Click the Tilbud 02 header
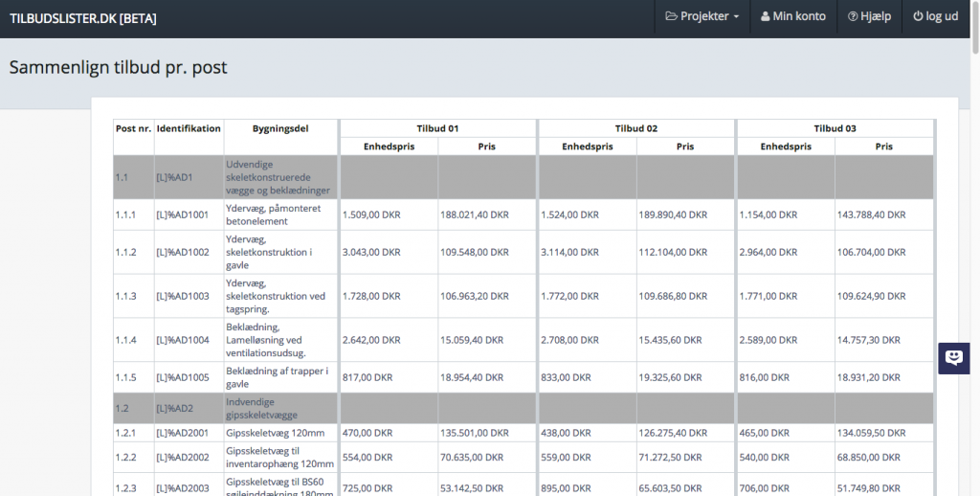 pyautogui.click(x=636, y=128)
